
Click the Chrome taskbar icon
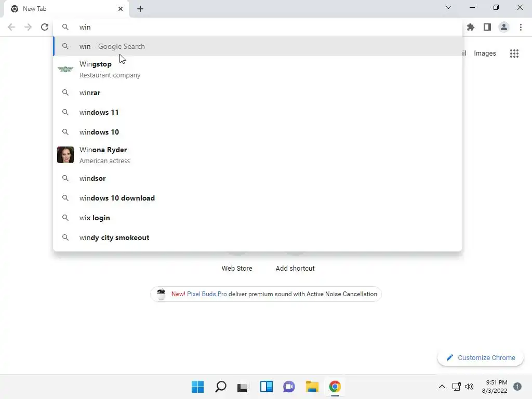tap(335, 387)
